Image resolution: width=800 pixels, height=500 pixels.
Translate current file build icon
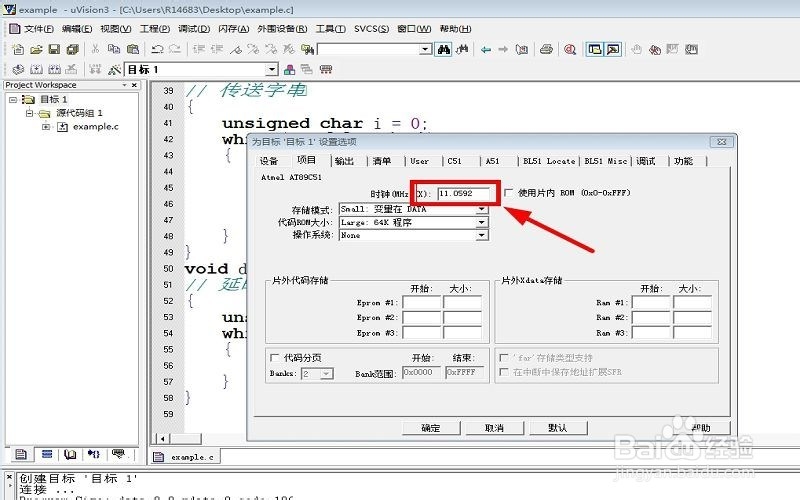tap(18, 69)
